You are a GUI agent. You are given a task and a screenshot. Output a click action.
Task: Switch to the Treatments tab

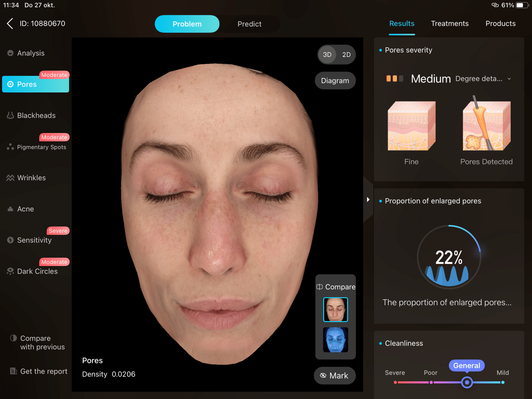[x=450, y=24]
